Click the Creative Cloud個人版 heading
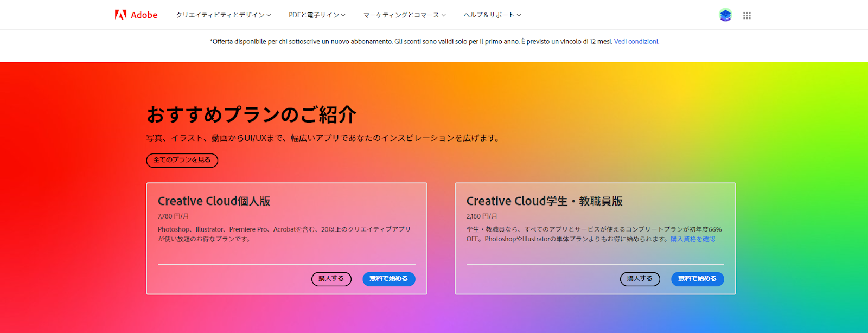Viewport: 868px width, 333px height. coord(214,201)
